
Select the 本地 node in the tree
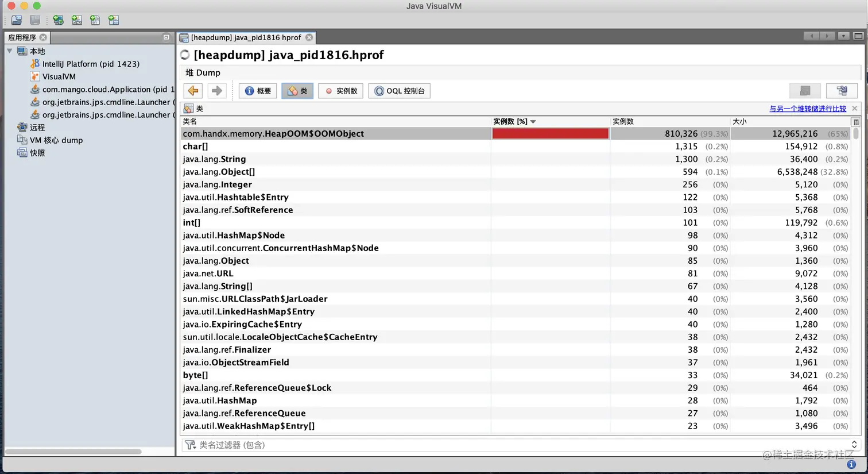click(37, 51)
